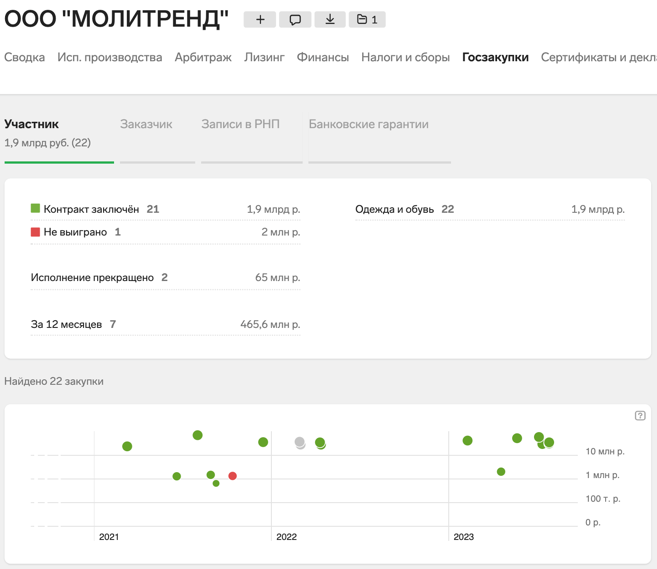Click the ООО "МОЛИТРЕНД" company title

click(116, 19)
